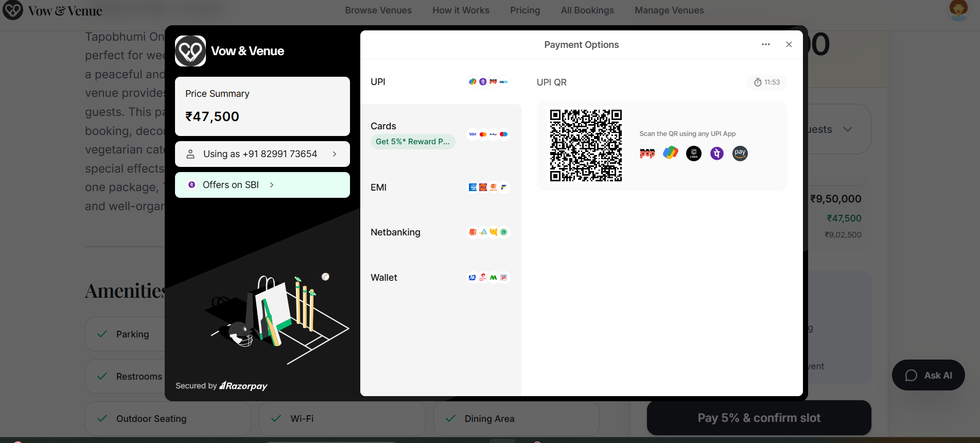Click the Wi-Fi amenity chip

tap(342, 419)
